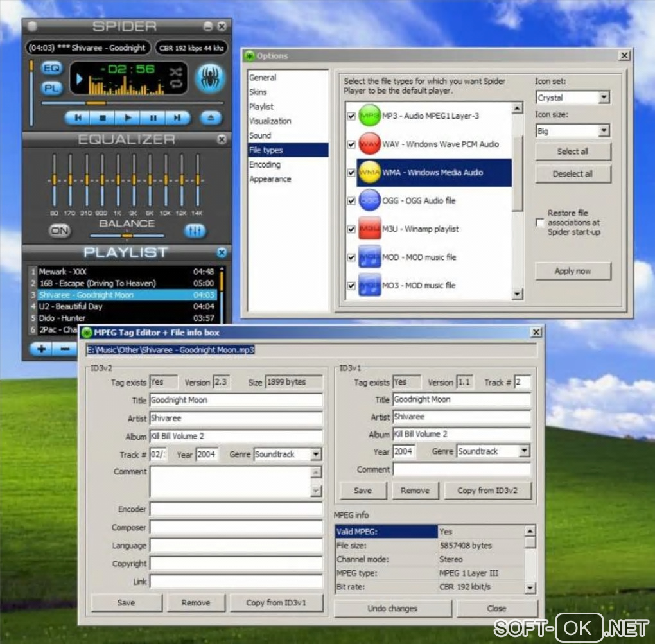Click the red WAV file type icon

pos(370,144)
